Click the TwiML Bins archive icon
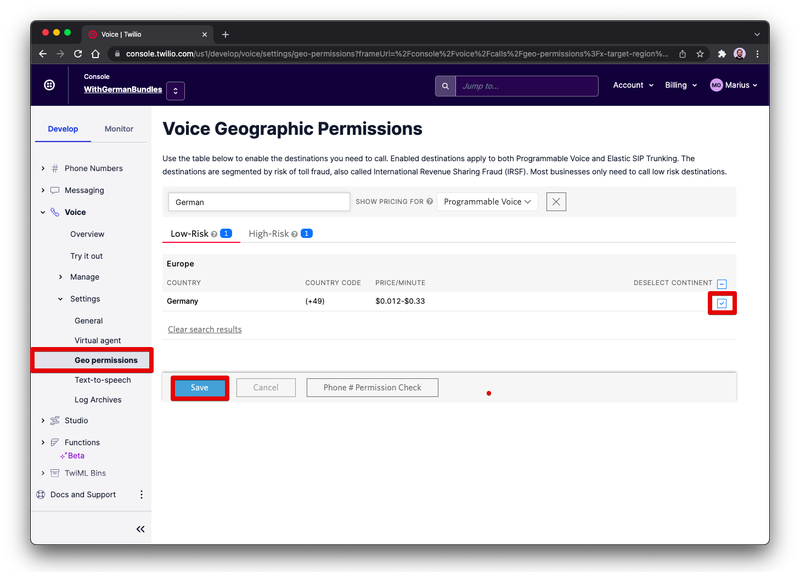 click(x=55, y=473)
